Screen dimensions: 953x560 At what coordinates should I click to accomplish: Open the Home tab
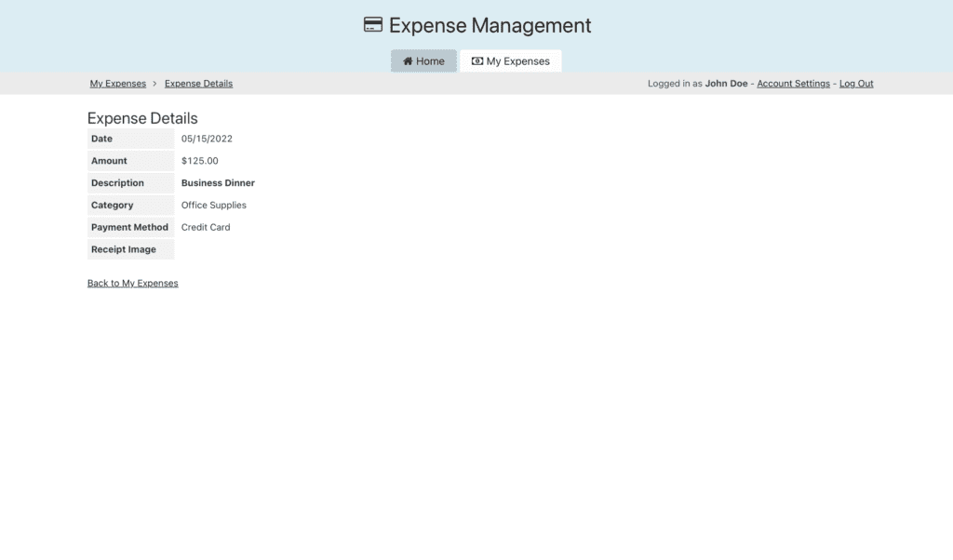point(423,61)
